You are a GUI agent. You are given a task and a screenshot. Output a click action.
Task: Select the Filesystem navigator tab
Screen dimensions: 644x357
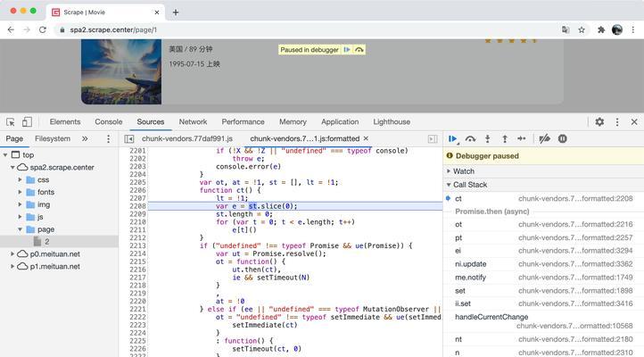coord(53,139)
